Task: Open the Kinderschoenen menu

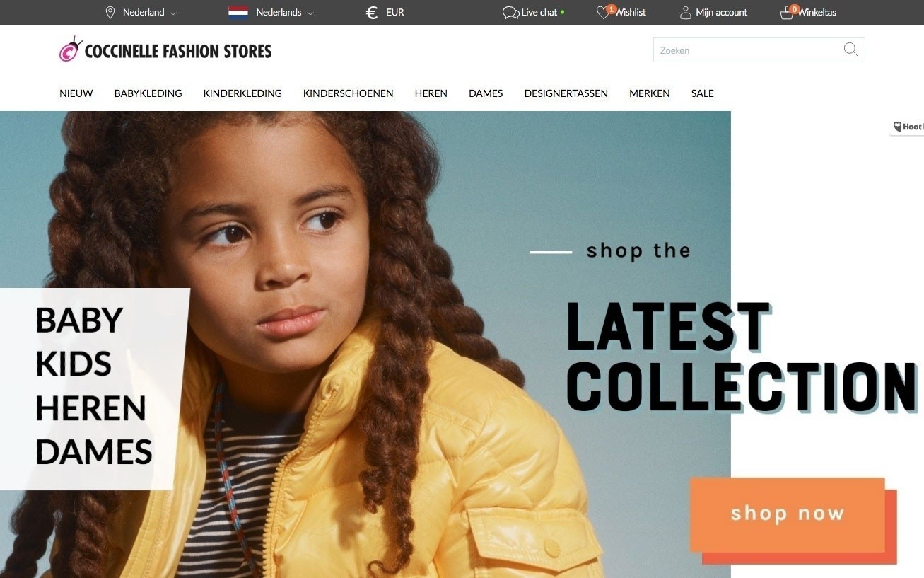Action: (348, 93)
